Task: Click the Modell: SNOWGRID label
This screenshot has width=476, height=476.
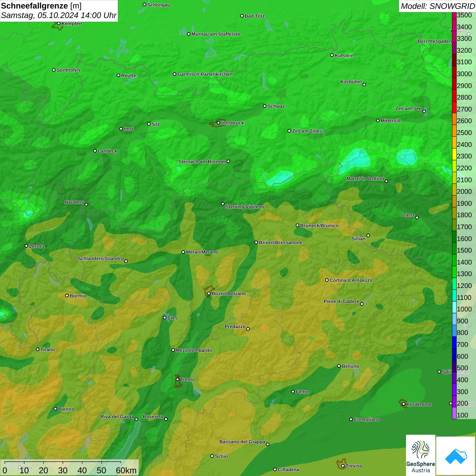Action: click(438, 6)
